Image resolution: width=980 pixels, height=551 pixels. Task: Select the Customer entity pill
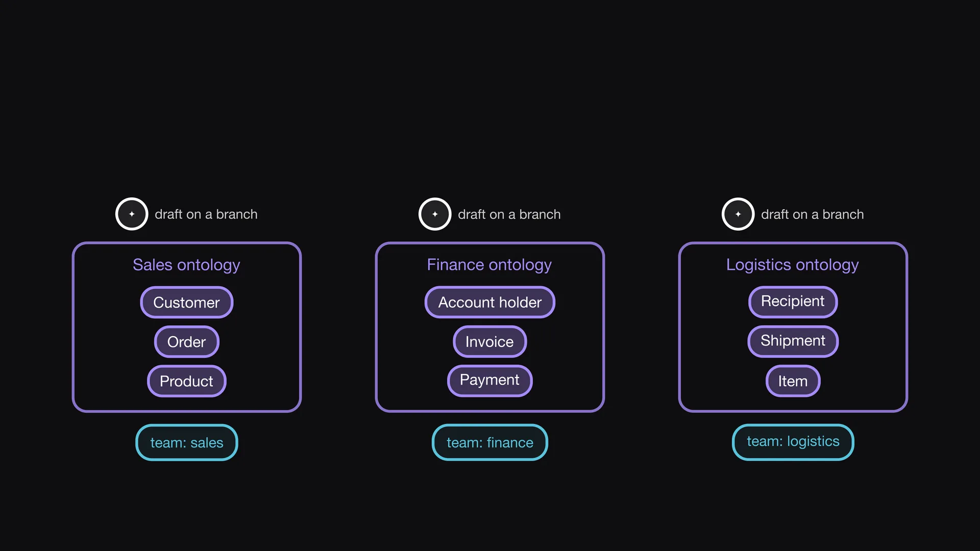click(x=187, y=302)
